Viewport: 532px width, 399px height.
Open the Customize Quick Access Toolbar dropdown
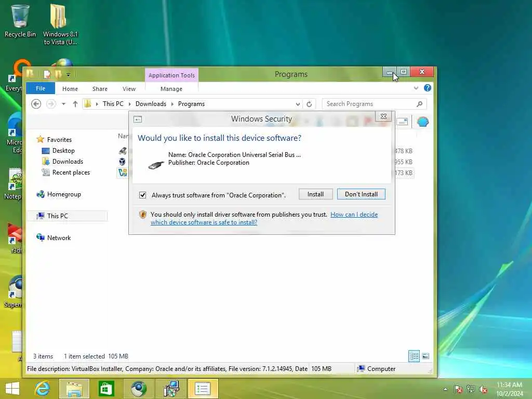[x=68, y=75]
